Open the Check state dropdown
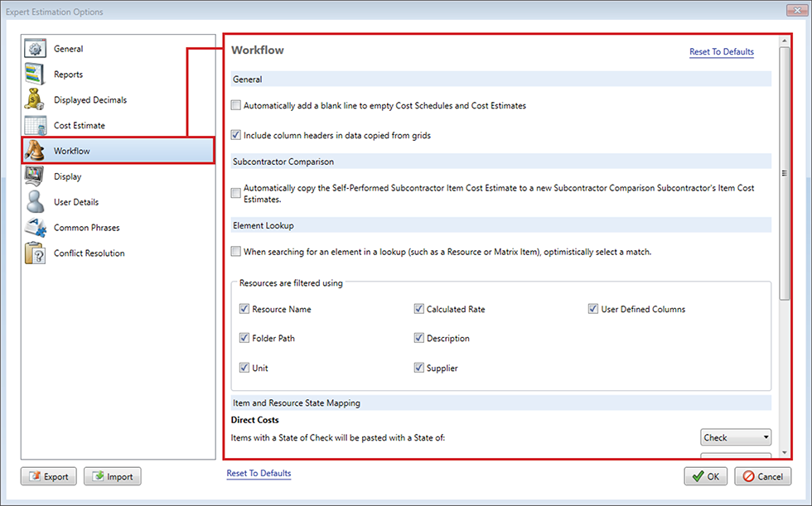The image size is (812, 506). (x=736, y=437)
